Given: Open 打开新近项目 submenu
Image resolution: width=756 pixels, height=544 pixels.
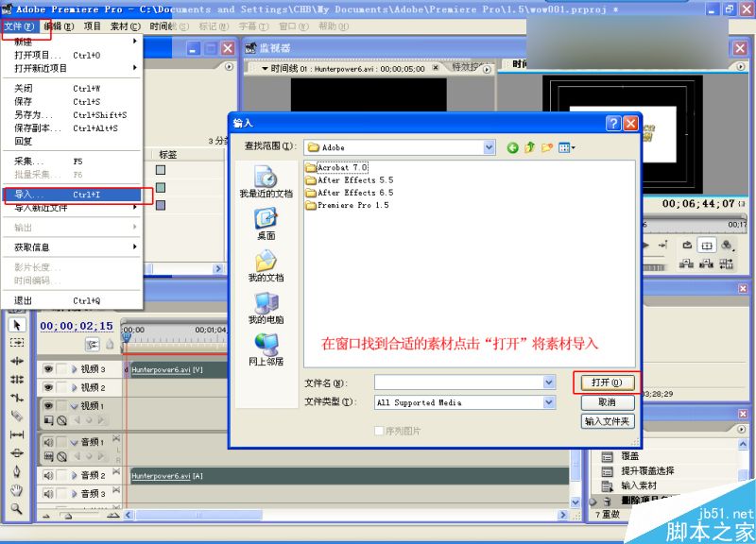Looking at the screenshot, I should pyautogui.click(x=73, y=68).
